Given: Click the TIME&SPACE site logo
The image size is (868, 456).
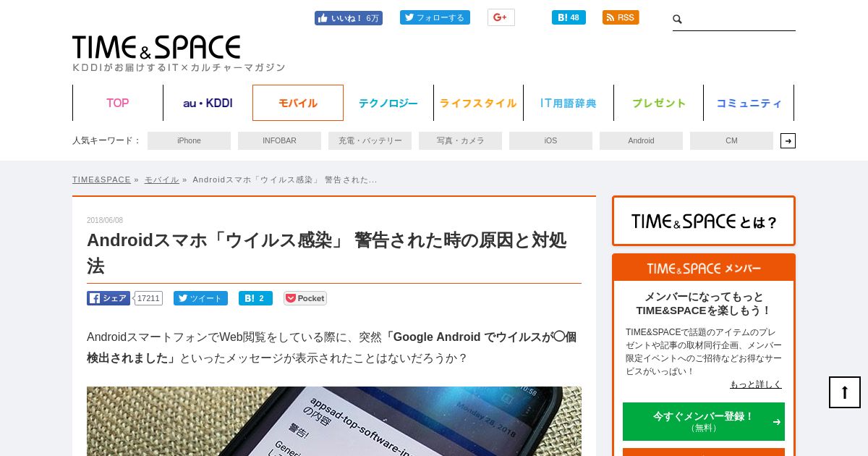Looking at the screenshot, I should (x=156, y=47).
